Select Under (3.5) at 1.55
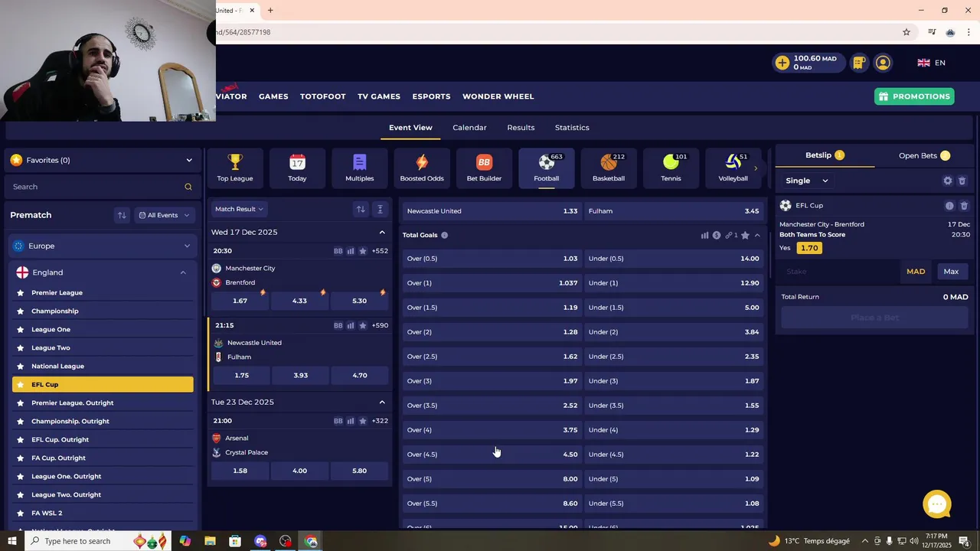980x551 pixels. click(x=674, y=406)
